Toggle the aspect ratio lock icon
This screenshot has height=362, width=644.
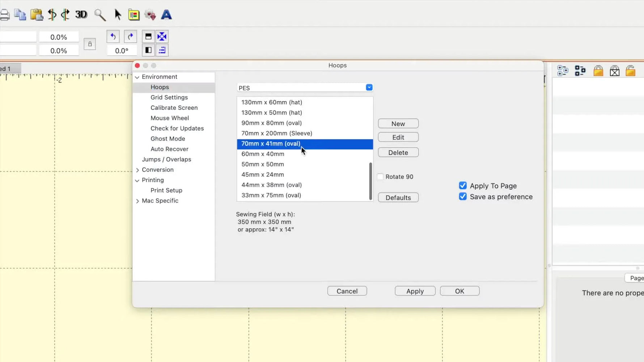pyautogui.click(x=90, y=44)
